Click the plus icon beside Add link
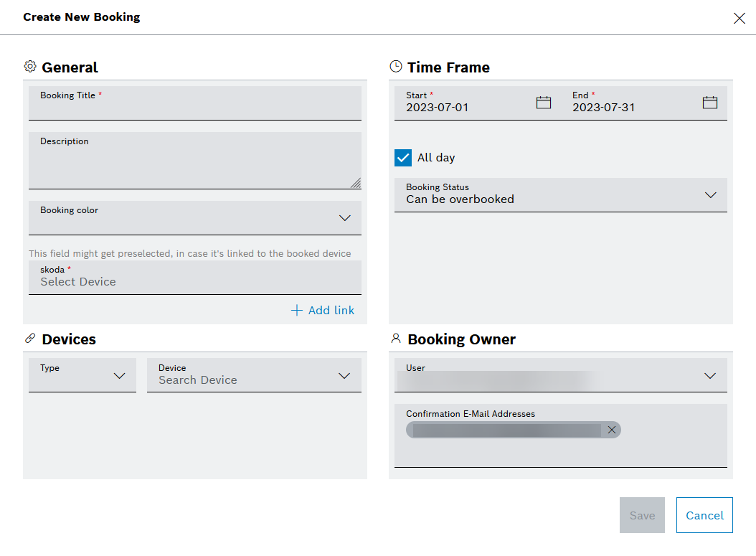Image resolution: width=756 pixels, height=556 pixels. click(x=297, y=310)
